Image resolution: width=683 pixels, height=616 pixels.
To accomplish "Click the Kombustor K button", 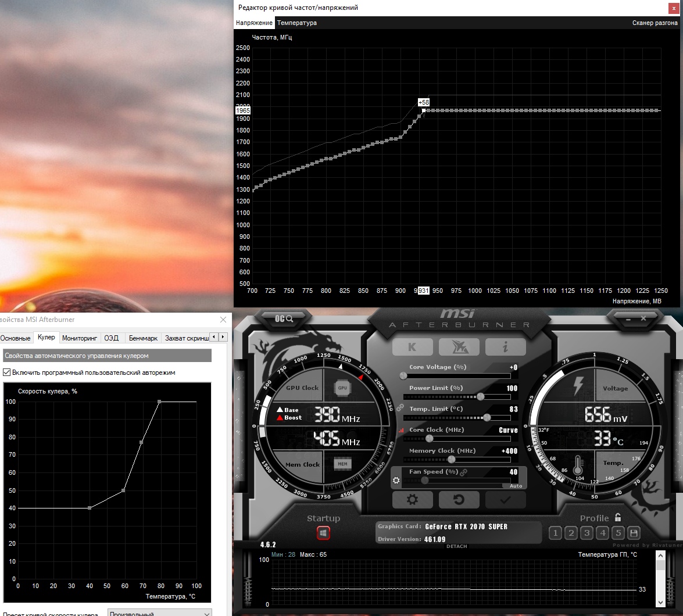I will [412, 347].
